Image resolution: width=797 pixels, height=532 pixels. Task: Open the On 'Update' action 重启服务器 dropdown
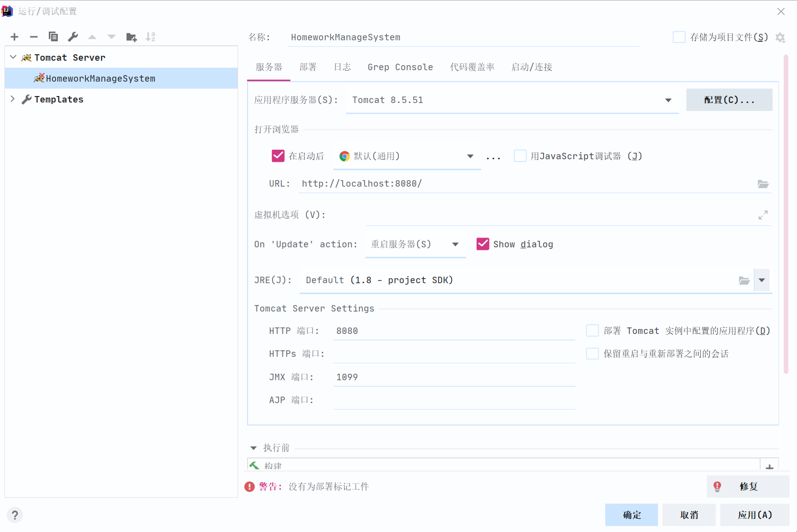[x=415, y=244]
